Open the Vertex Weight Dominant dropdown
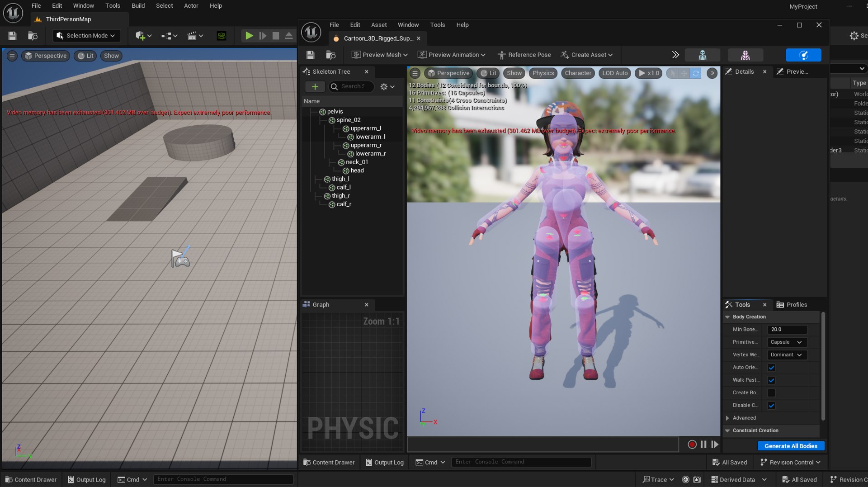868x487 pixels. point(787,355)
